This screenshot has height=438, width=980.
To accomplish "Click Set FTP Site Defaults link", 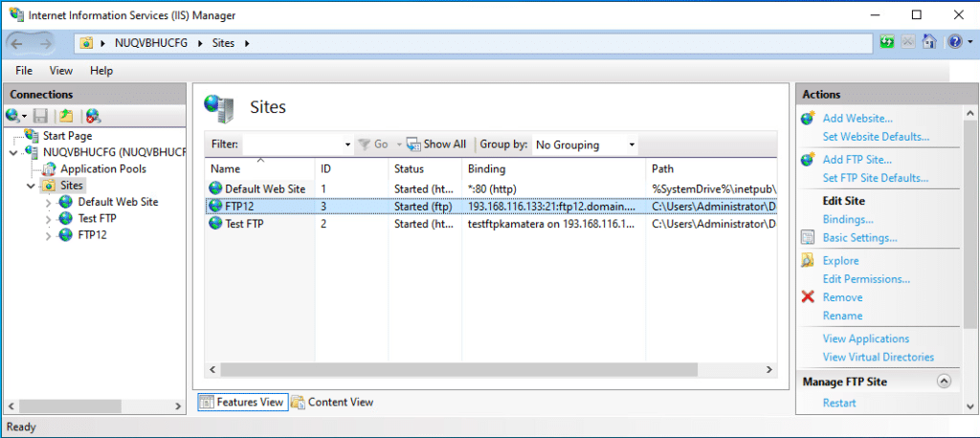I will tap(875, 178).
